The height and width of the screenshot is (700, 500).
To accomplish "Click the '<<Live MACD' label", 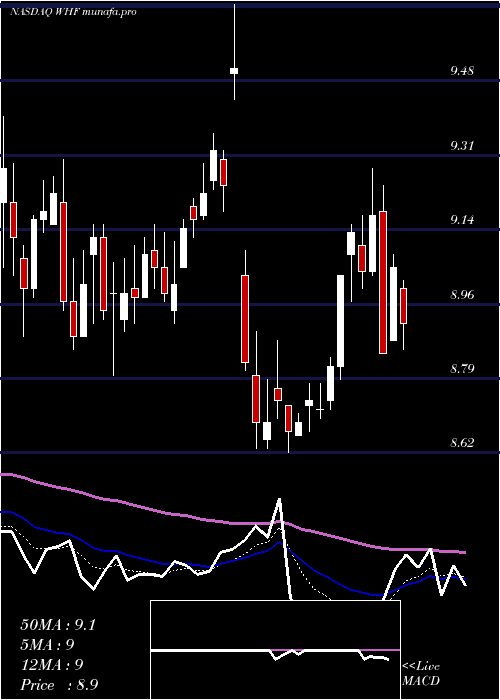I will coord(421,673).
